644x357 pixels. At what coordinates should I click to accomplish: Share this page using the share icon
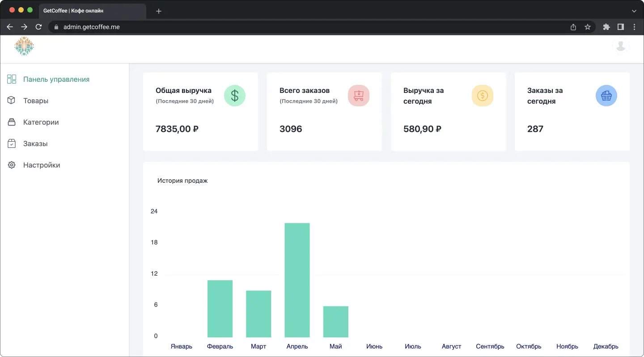point(573,27)
